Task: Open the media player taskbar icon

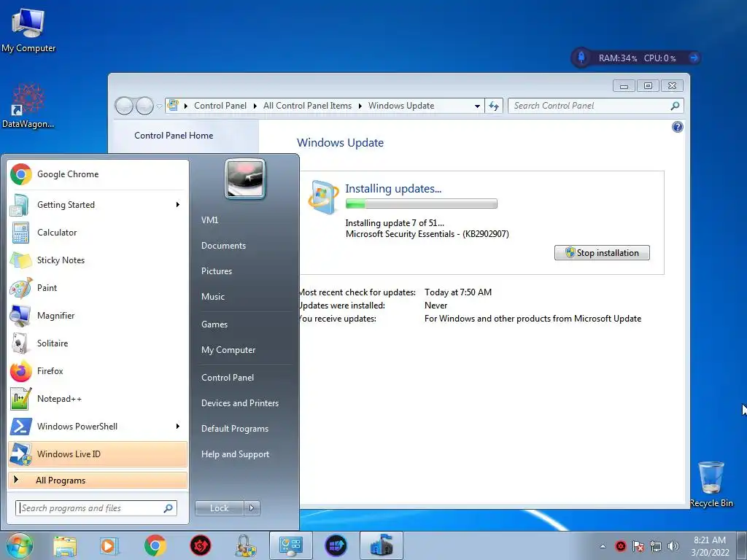Action: (x=109, y=545)
